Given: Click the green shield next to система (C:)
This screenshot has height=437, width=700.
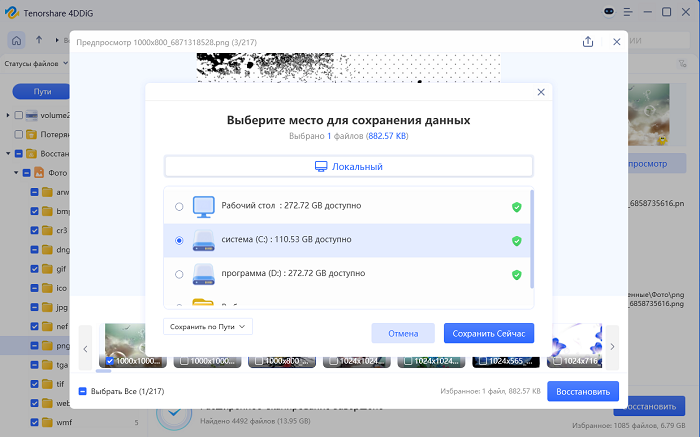Looking at the screenshot, I should (x=517, y=241).
